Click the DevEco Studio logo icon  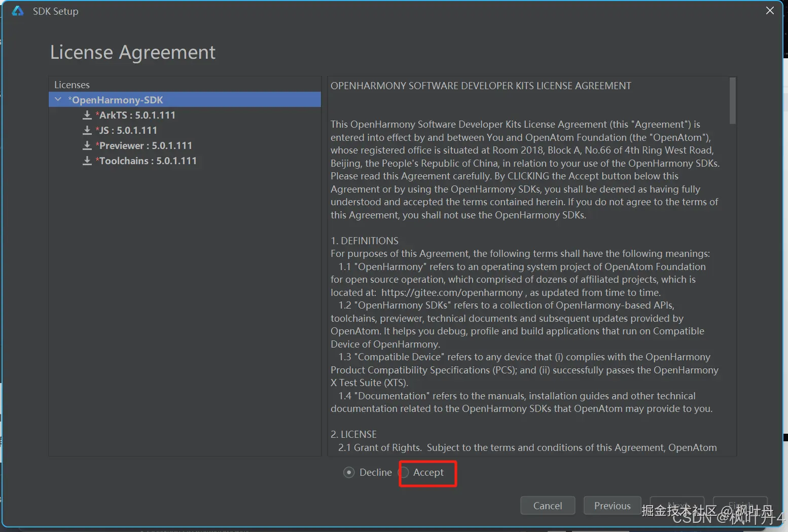[x=18, y=11]
